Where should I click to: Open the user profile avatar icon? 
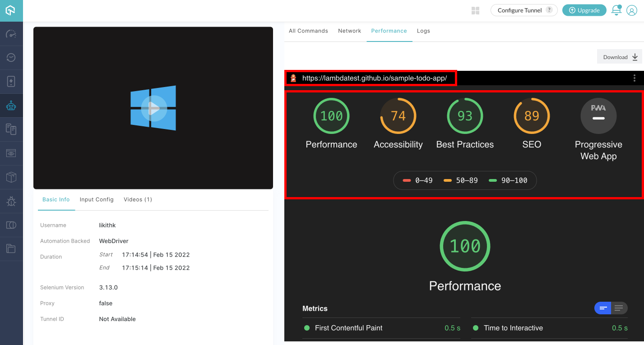click(631, 10)
